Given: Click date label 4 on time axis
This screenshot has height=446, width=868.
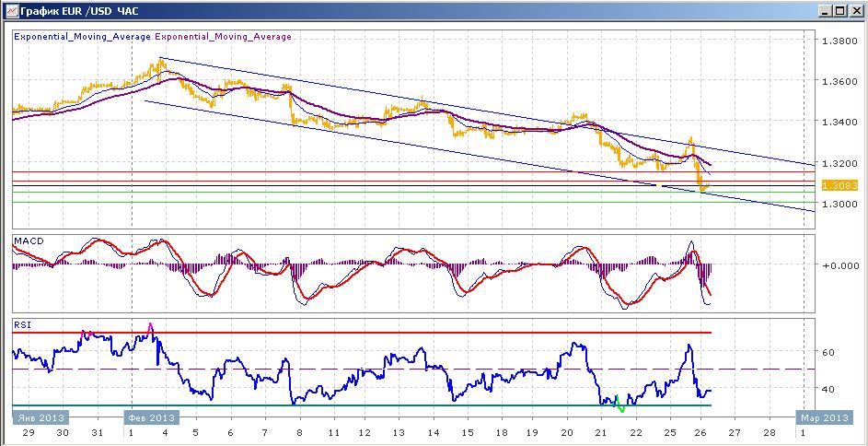Looking at the screenshot, I should point(165,433).
